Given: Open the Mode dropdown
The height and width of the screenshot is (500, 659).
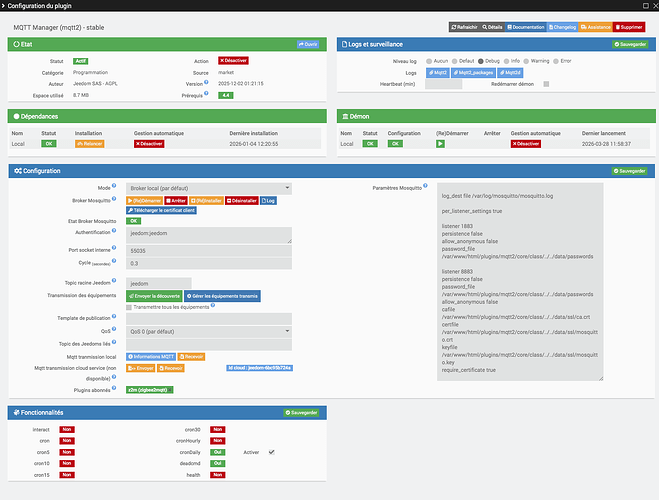Looking at the screenshot, I should click(209, 188).
